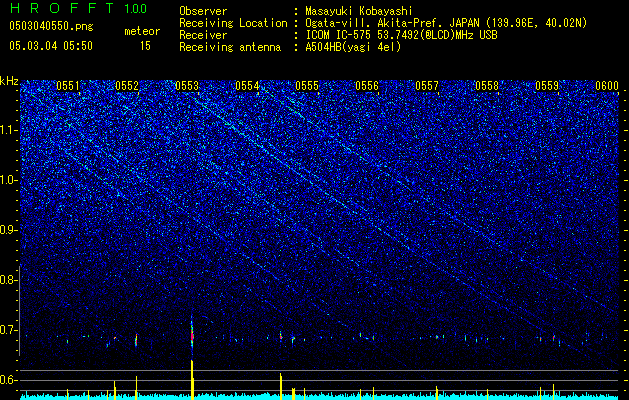The width and height of the screenshot is (629, 400).
Task: Select observer name Masayuki Kobayashi
Action: click(359, 11)
